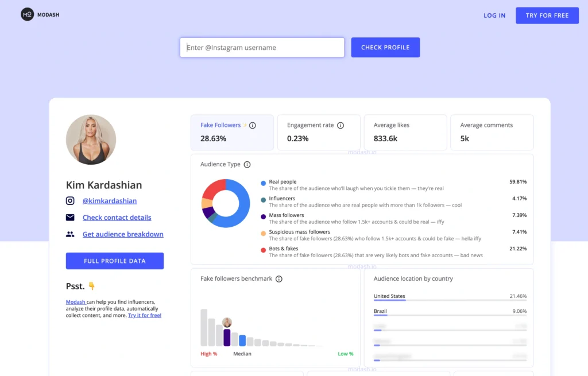This screenshot has width=588, height=376.
Task: Select the Average likes stat card
Action: pos(405,132)
